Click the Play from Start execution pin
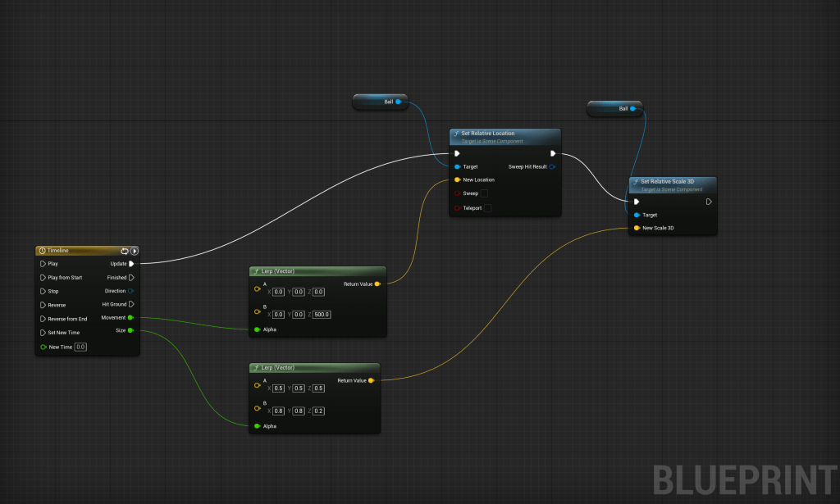 click(x=43, y=278)
